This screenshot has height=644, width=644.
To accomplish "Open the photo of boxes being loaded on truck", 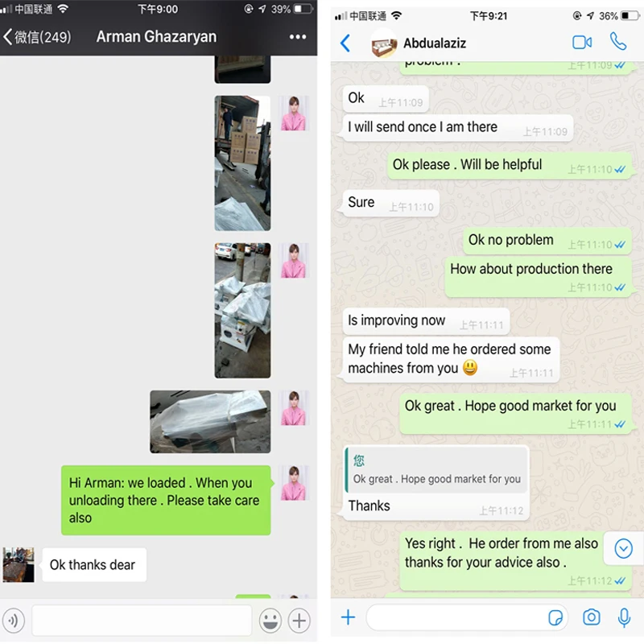I will click(242, 163).
